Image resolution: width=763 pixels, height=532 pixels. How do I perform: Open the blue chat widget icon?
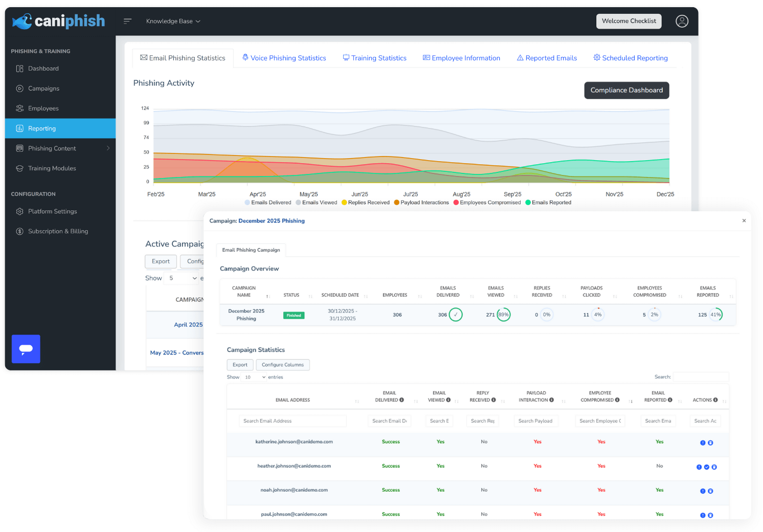(x=26, y=349)
